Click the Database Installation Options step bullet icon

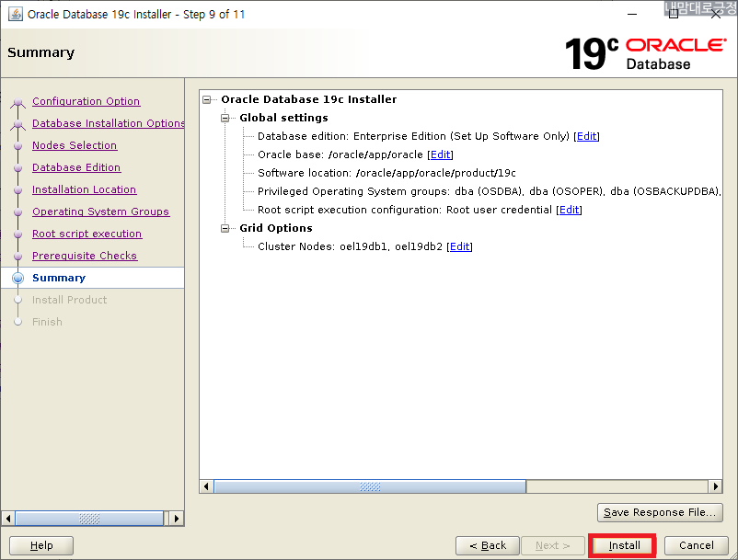[x=17, y=123]
